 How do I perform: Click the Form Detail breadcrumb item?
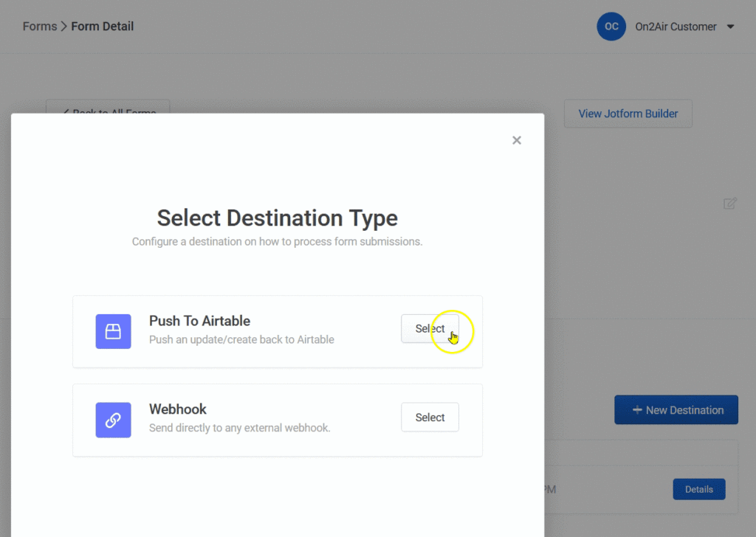(102, 26)
